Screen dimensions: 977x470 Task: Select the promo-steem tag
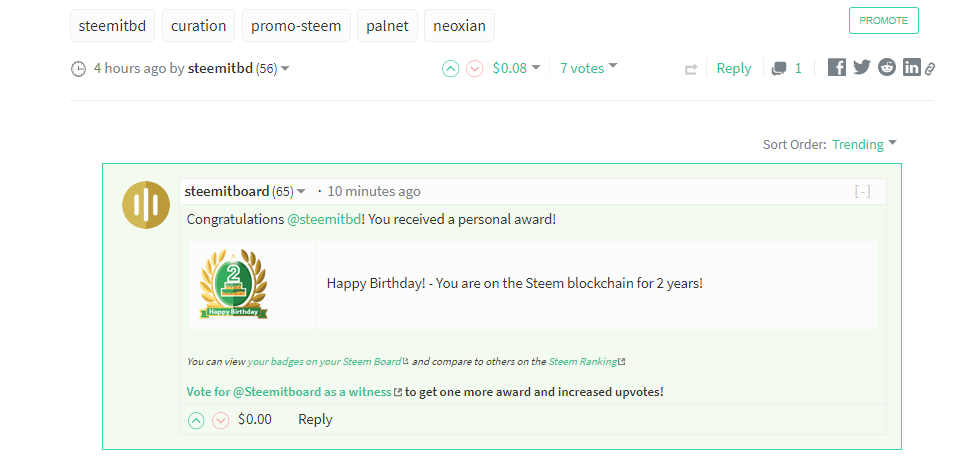click(x=297, y=26)
